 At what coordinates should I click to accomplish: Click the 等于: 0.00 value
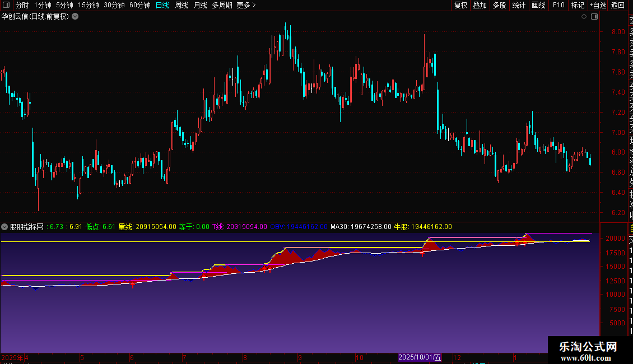point(194,227)
